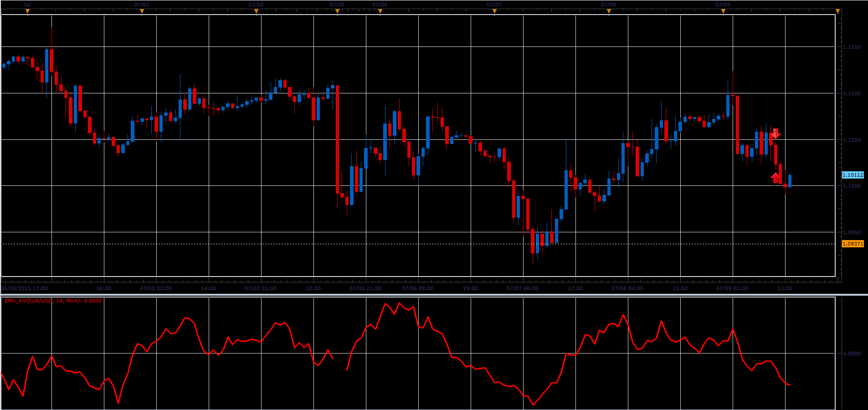Screen dimensions: 868x410
Task: Click the 1.1000 price axis label
Action: [852, 186]
